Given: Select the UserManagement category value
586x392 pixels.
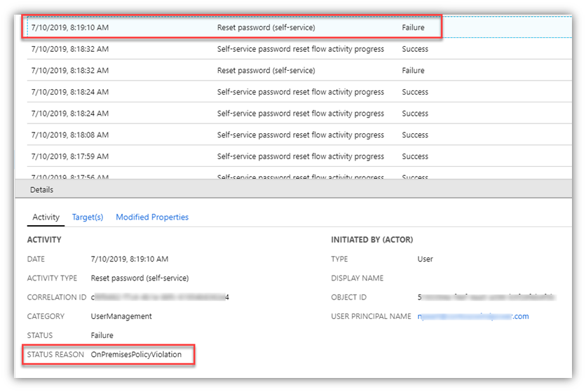Looking at the screenshot, I should [x=121, y=316].
